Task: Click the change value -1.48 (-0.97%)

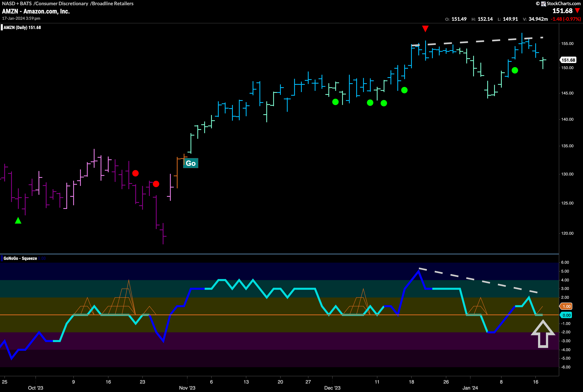Action: coord(566,19)
